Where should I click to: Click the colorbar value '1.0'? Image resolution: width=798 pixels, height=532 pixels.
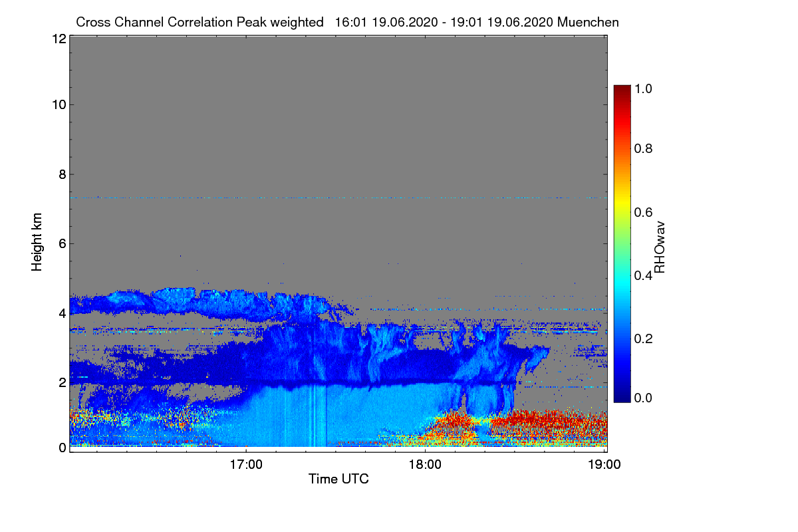pos(643,87)
